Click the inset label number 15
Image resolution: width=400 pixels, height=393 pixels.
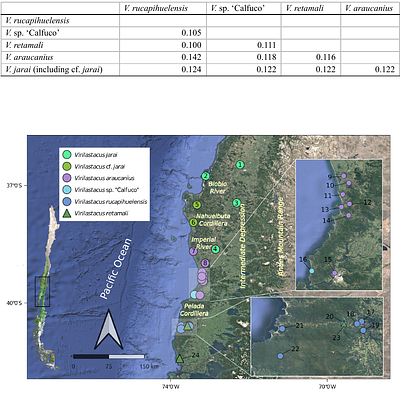pyautogui.click(x=328, y=260)
